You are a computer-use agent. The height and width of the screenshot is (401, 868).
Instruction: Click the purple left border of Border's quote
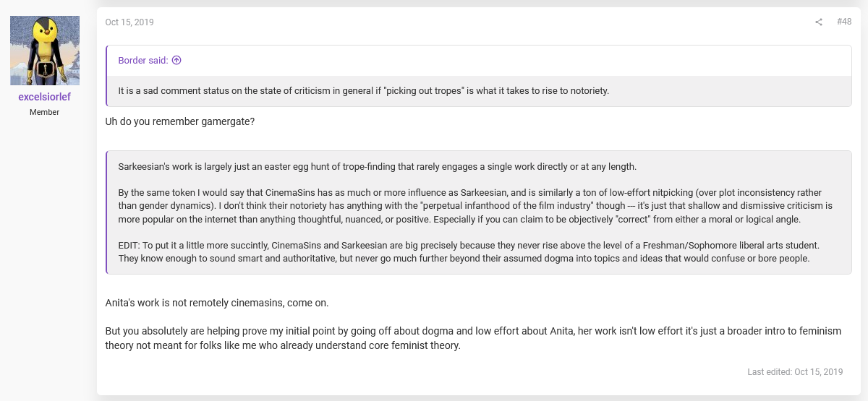(x=106, y=76)
